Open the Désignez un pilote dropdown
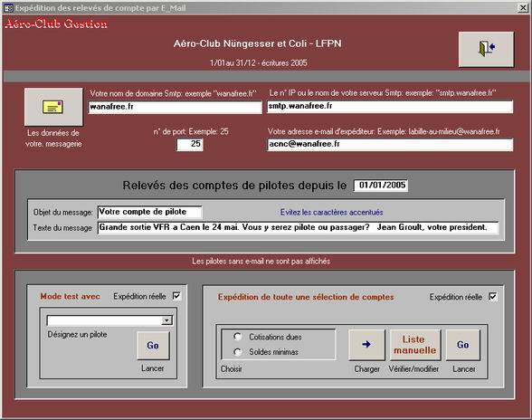Screen dimensions: 532x420 point(166,320)
